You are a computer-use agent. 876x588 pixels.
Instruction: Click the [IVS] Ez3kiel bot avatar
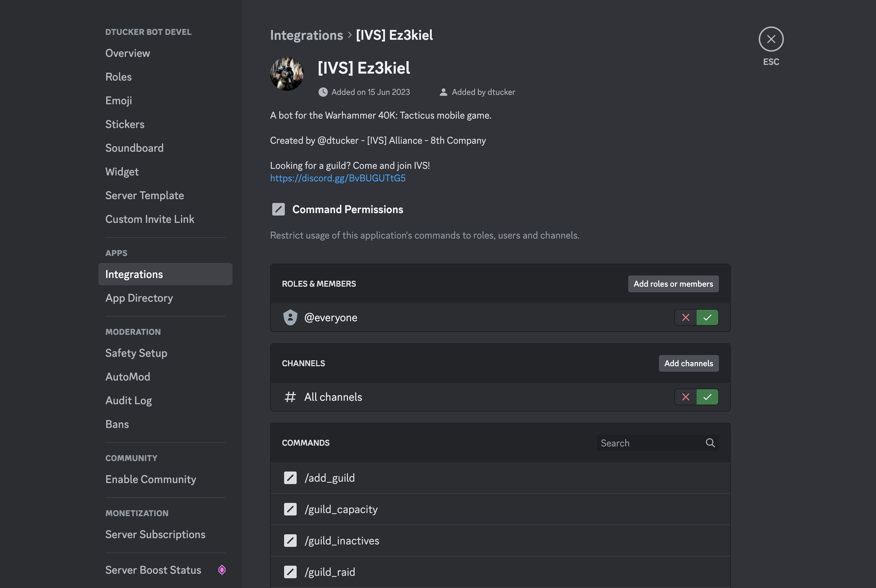287,74
